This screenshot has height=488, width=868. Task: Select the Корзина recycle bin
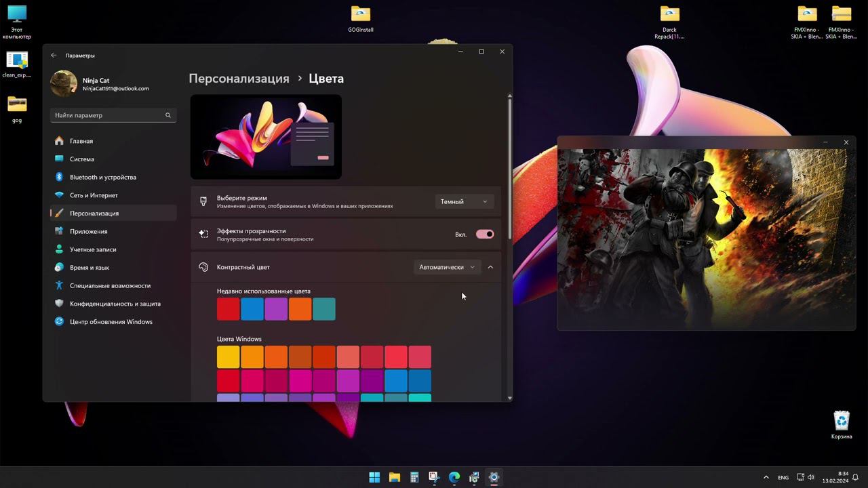(842, 425)
